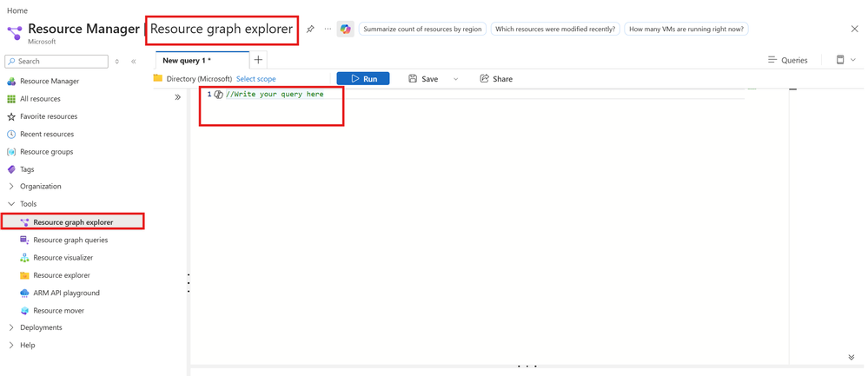Click the vertical three-dot sidebar splitter handle
This screenshot has height=376, width=868.
click(189, 282)
